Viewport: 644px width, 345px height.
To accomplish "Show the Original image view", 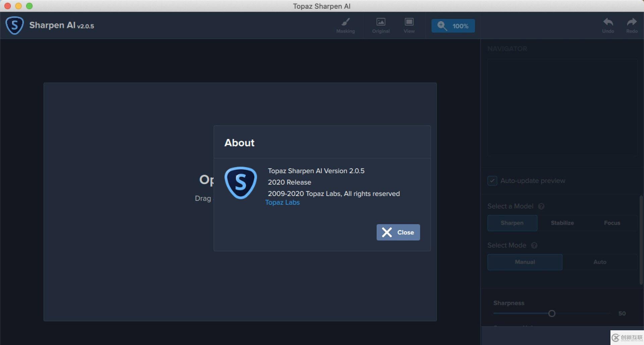I will coord(381,25).
